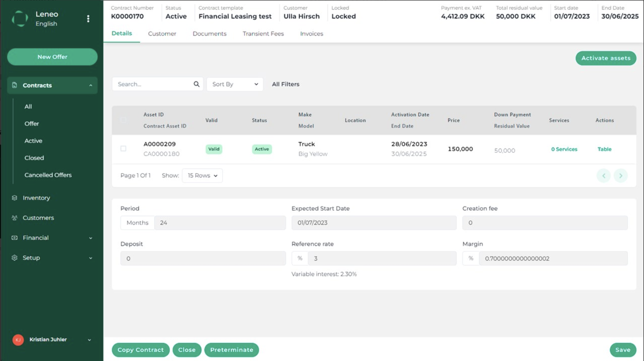
Task: Open the All Filters link
Action: [286, 84]
